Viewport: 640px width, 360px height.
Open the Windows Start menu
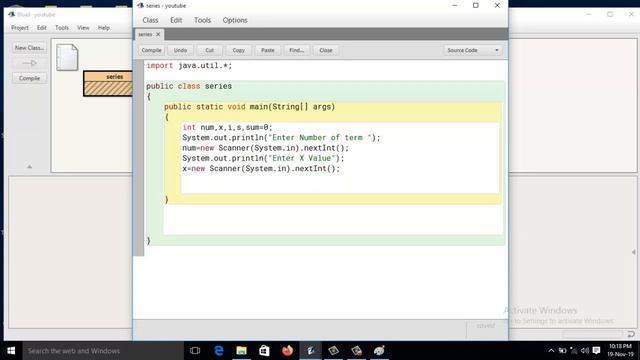pos(11,351)
